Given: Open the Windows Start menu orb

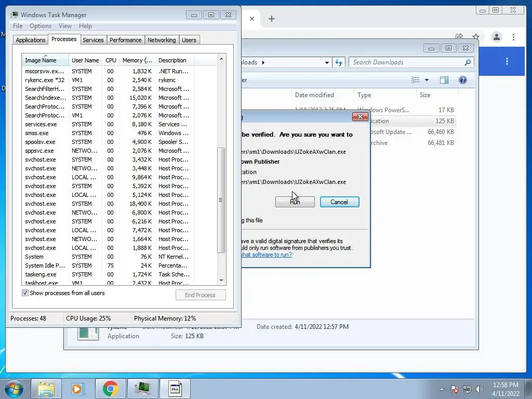Looking at the screenshot, I should pyautogui.click(x=14, y=389).
